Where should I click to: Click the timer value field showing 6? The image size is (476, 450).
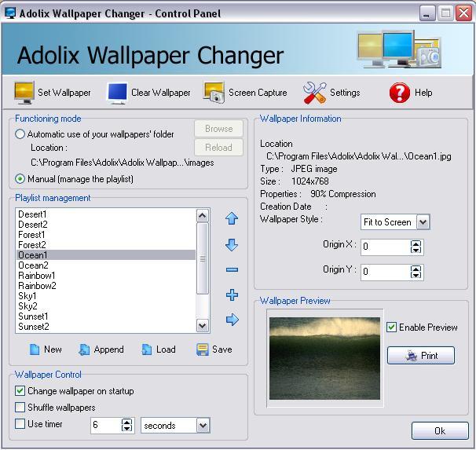click(105, 425)
